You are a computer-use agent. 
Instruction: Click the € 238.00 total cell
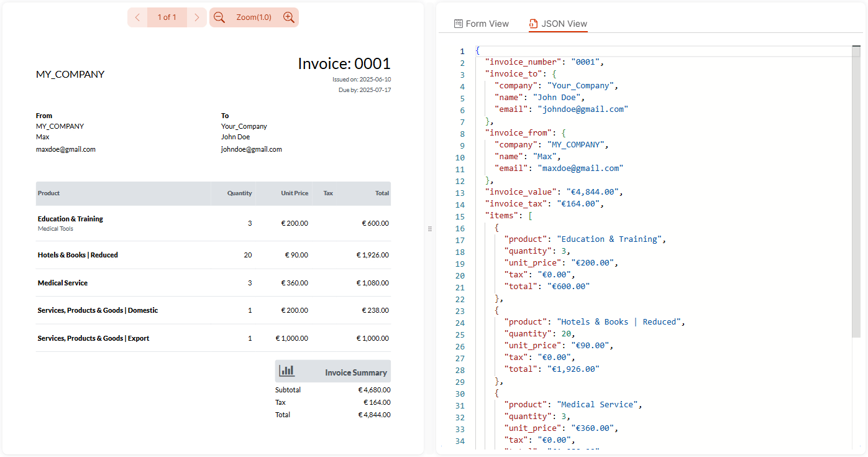click(x=375, y=310)
